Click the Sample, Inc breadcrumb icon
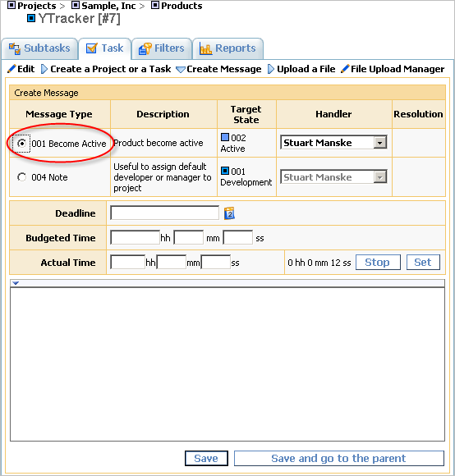Screen dimensions: 455x476 pos(76,5)
